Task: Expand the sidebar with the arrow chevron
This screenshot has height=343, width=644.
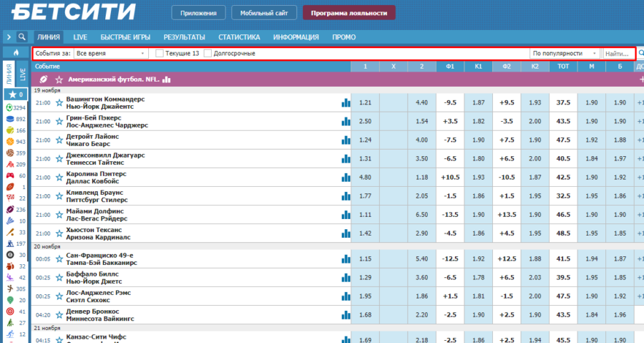Action: 9,37
